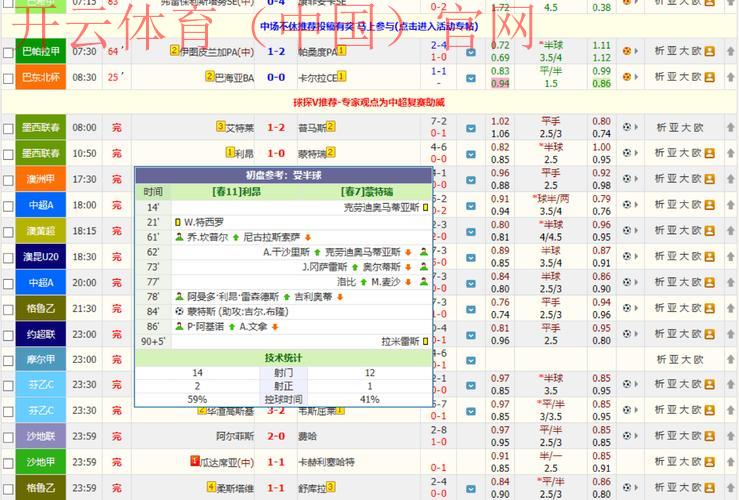Click soccer ball icon in 中超A 18:00 row
The width and height of the screenshot is (739, 500).
pos(627,205)
